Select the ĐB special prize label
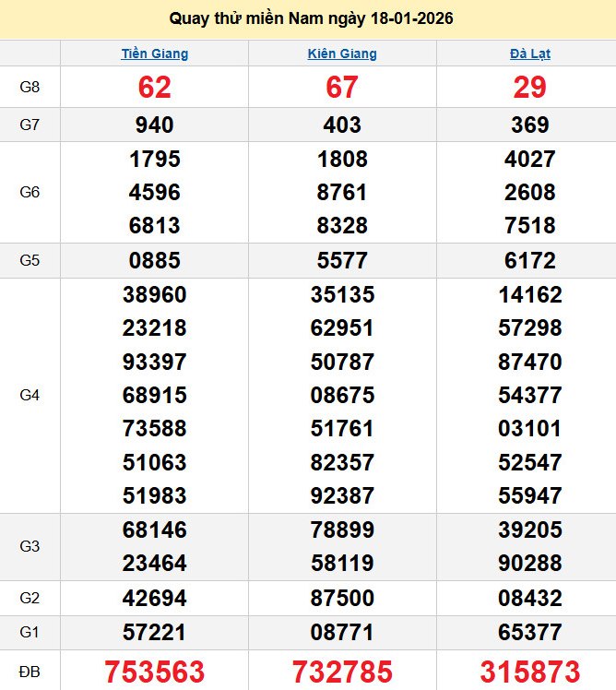 [x=30, y=672]
